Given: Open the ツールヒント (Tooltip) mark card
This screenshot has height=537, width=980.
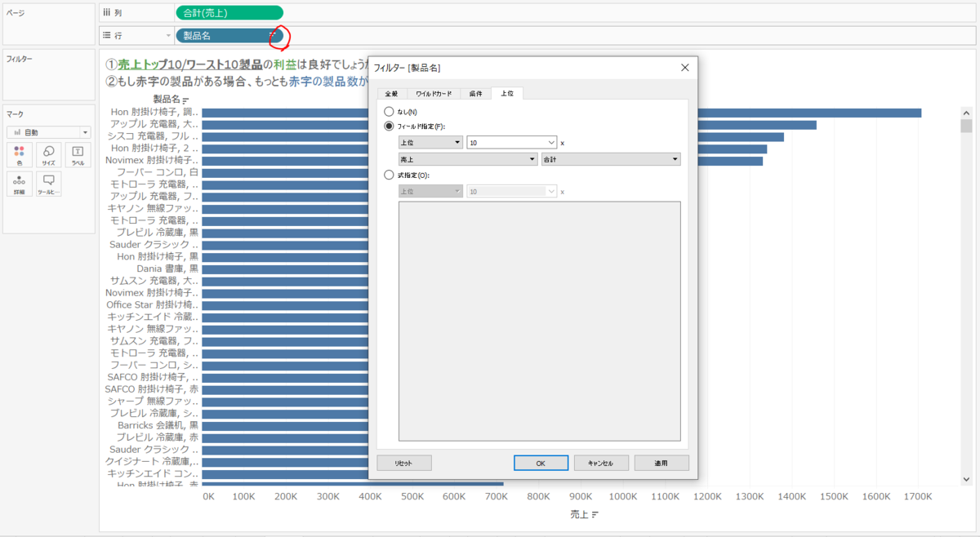Looking at the screenshot, I should (48, 184).
